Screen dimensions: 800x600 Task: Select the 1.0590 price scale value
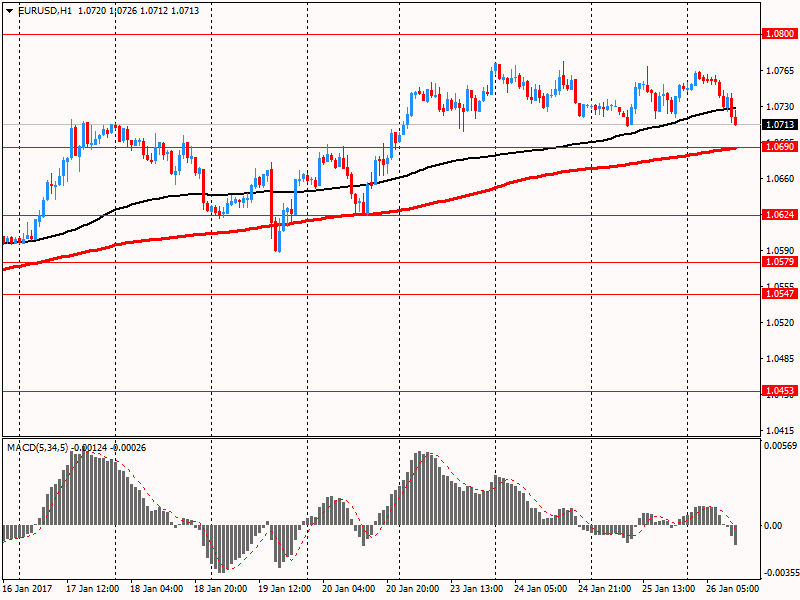point(780,251)
